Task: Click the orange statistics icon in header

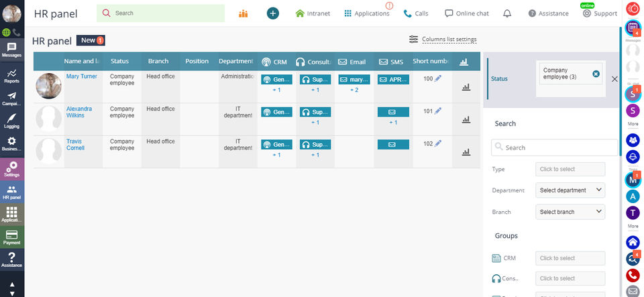Action: point(243,13)
